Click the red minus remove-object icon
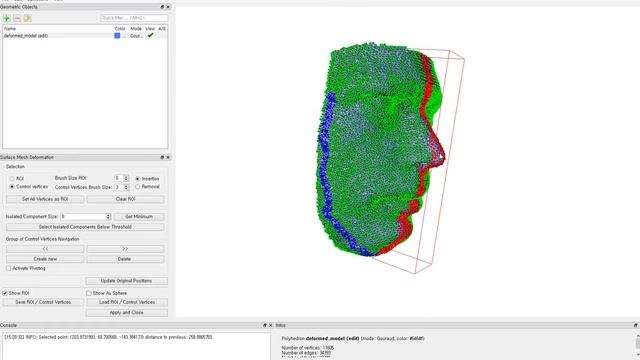 17,18
